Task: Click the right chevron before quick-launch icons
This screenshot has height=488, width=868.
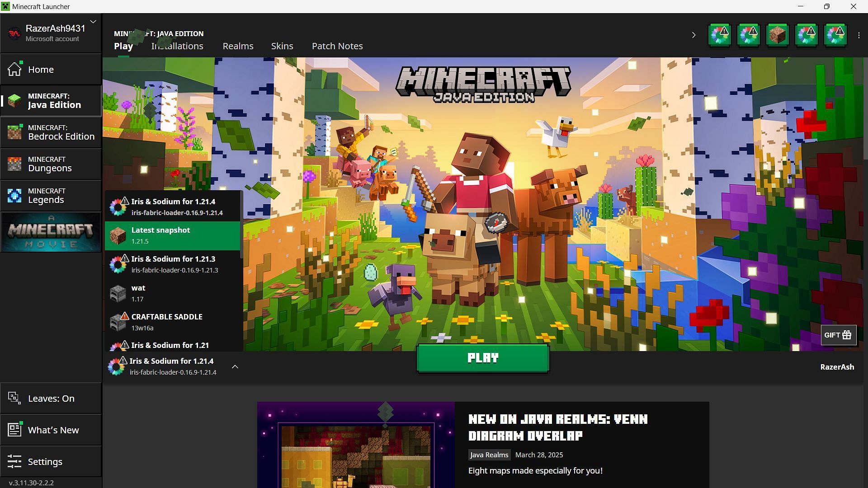Action: click(693, 35)
